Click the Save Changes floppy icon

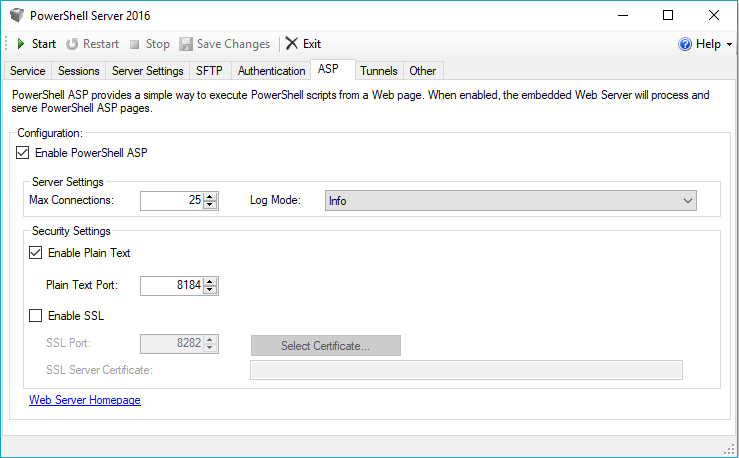point(186,44)
